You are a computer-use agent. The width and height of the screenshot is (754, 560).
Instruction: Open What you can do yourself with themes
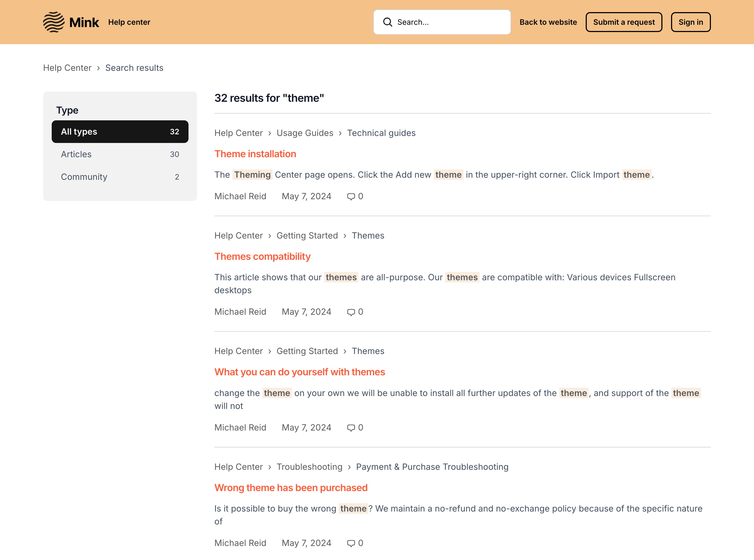pyautogui.click(x=300, y=372)
